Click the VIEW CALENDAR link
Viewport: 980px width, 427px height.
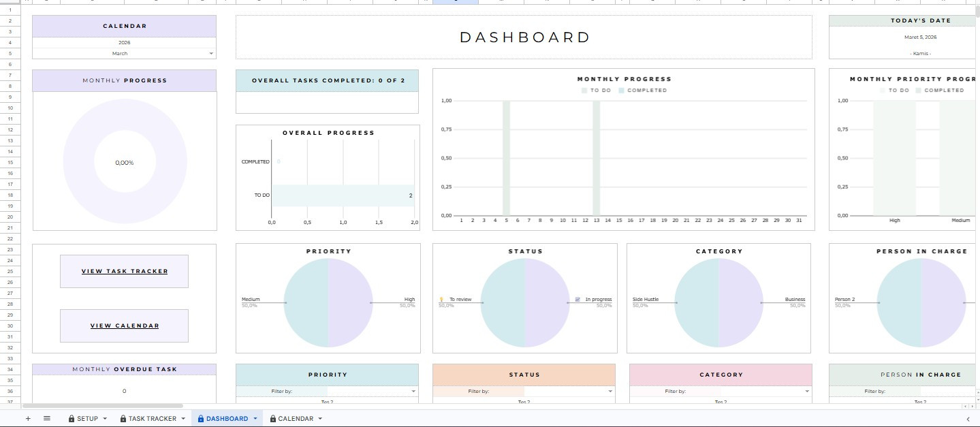pos(125,326)
